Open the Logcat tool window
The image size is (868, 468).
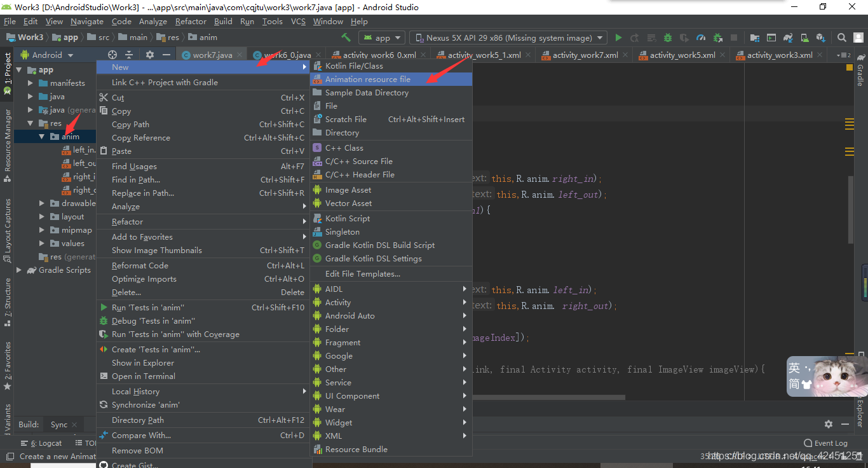41,443
